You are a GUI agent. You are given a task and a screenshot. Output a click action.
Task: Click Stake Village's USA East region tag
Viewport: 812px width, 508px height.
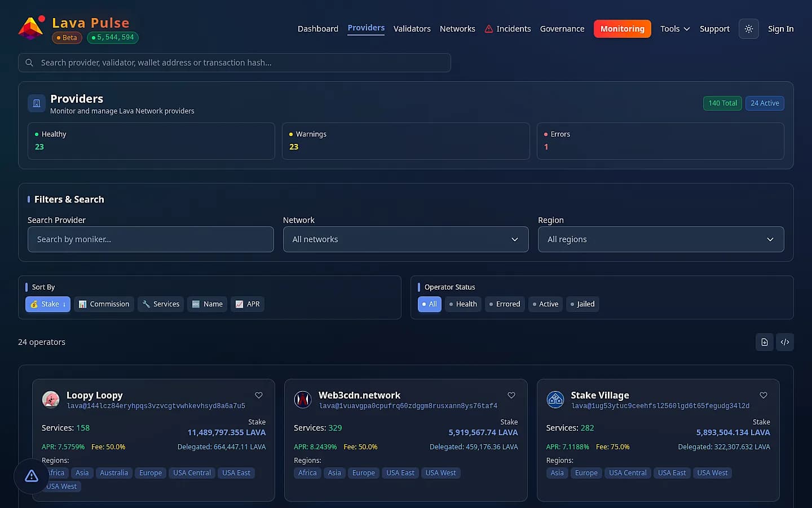(672, 473)
